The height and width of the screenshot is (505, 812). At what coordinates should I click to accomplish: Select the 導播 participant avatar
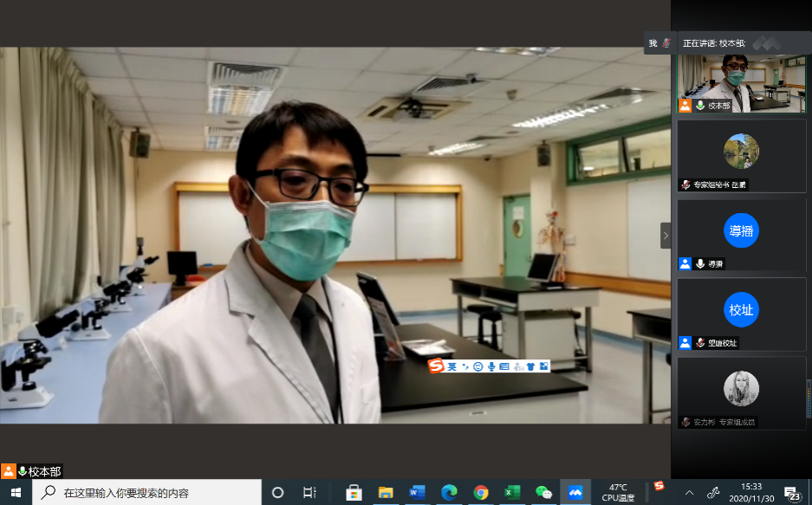[x=741, y=230]
